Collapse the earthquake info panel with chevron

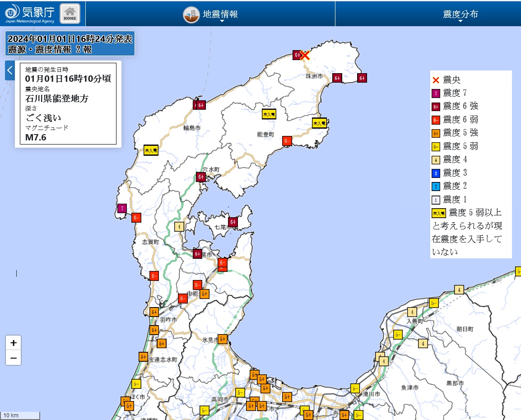coord(10,70)
